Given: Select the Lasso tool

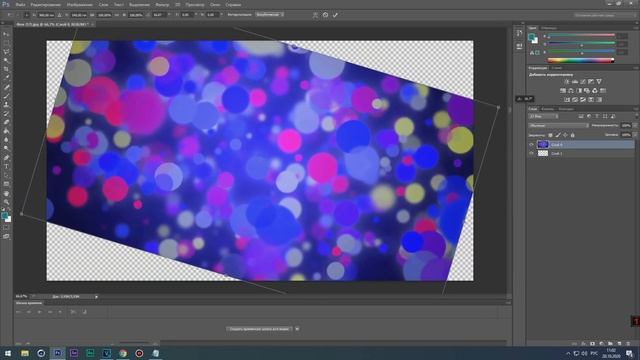Looking at the screenshot, I should click(6, 52).
